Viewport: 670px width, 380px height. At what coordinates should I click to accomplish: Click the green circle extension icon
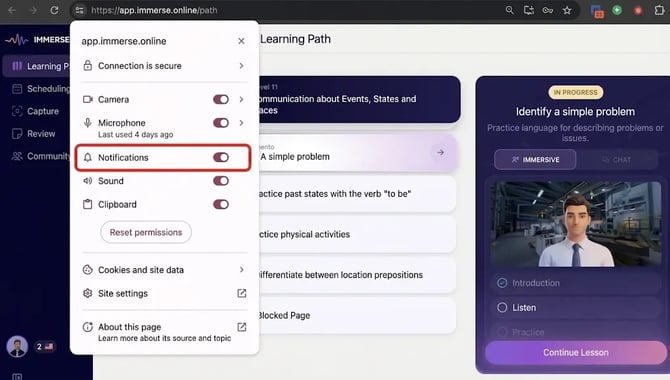coord(617,10)
